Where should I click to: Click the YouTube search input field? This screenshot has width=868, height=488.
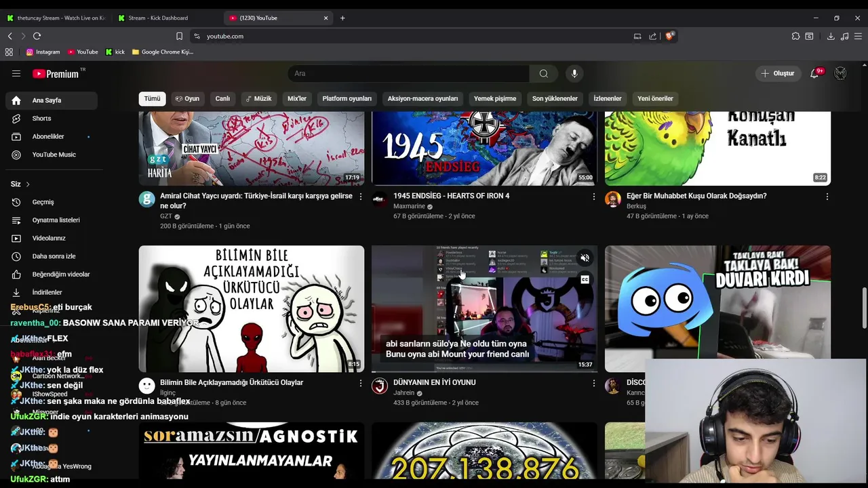click(409, 73)
